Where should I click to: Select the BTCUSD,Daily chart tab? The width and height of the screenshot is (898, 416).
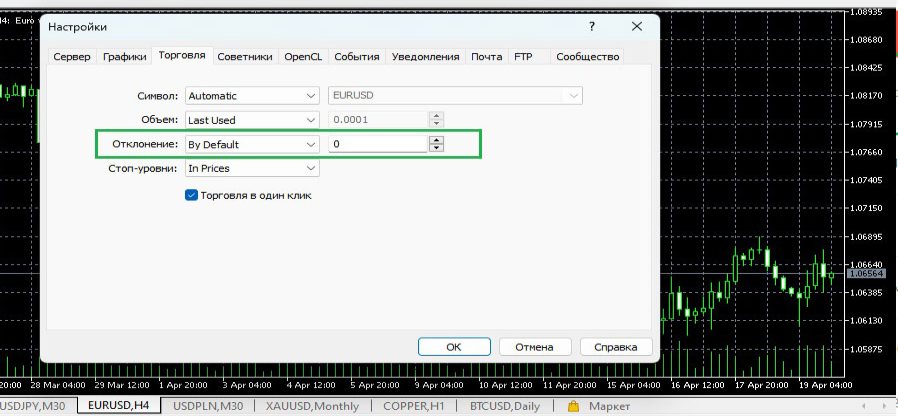point(505,406)
